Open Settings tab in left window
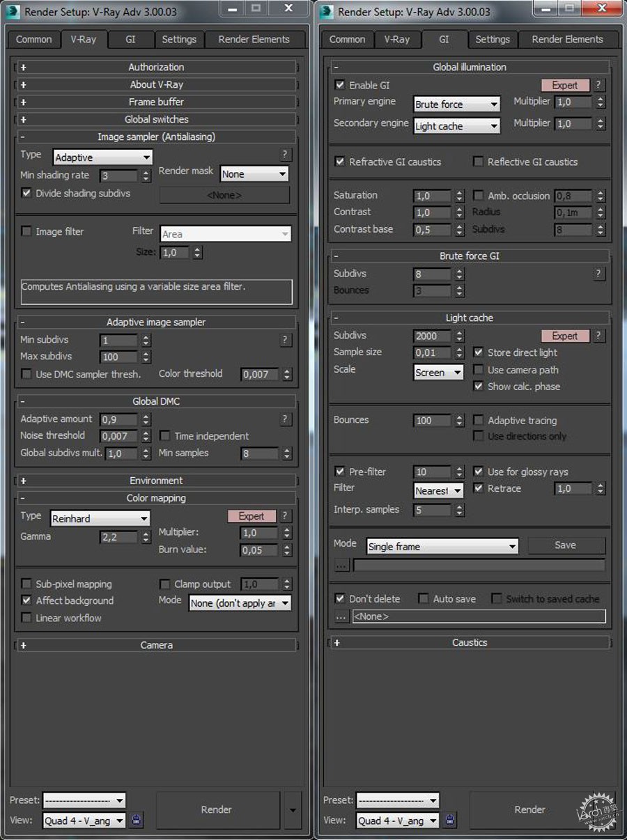 point(179,40)
